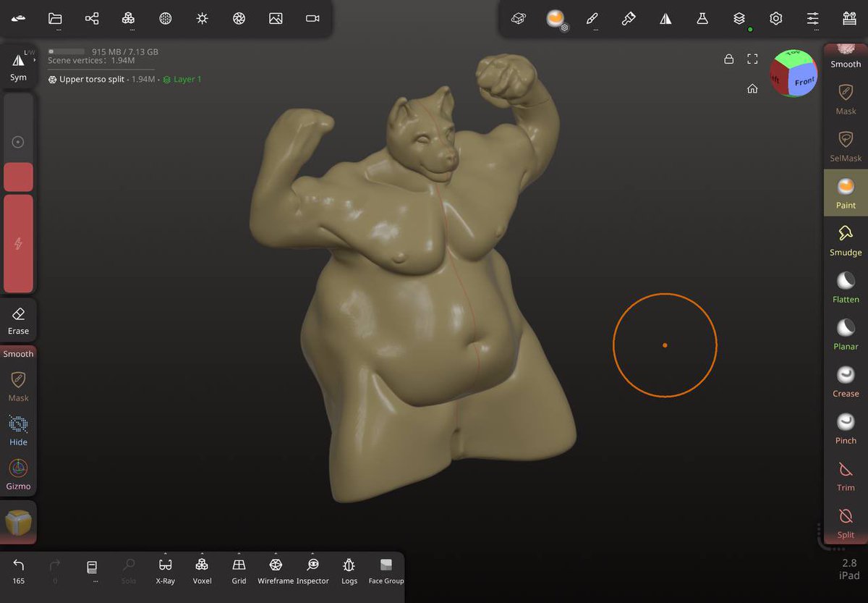Screen dimensions: 868x603
Task: Enable the Erase modifier on left panel
Action: [x=18, y=321]
